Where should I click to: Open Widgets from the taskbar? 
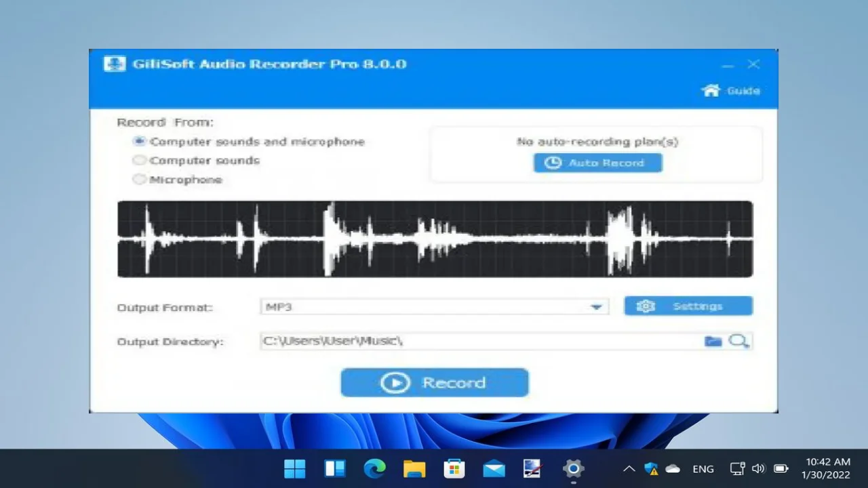click(335, 468)
